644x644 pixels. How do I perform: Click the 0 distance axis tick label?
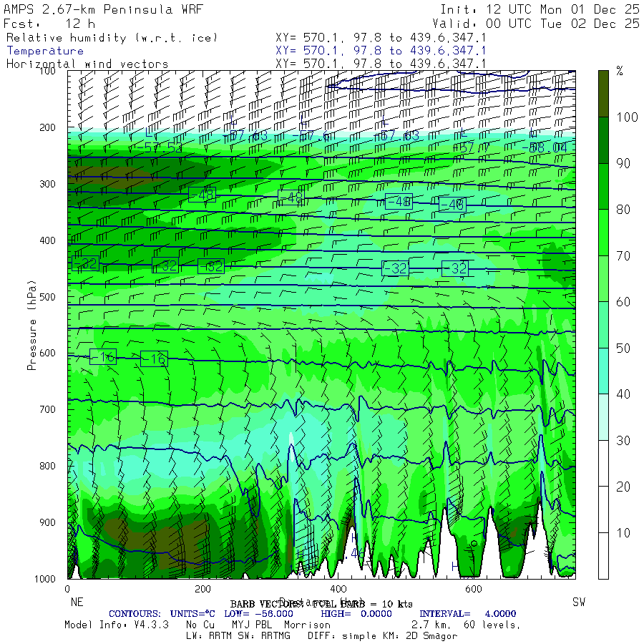pyautogui.click(x=67, y=590)
